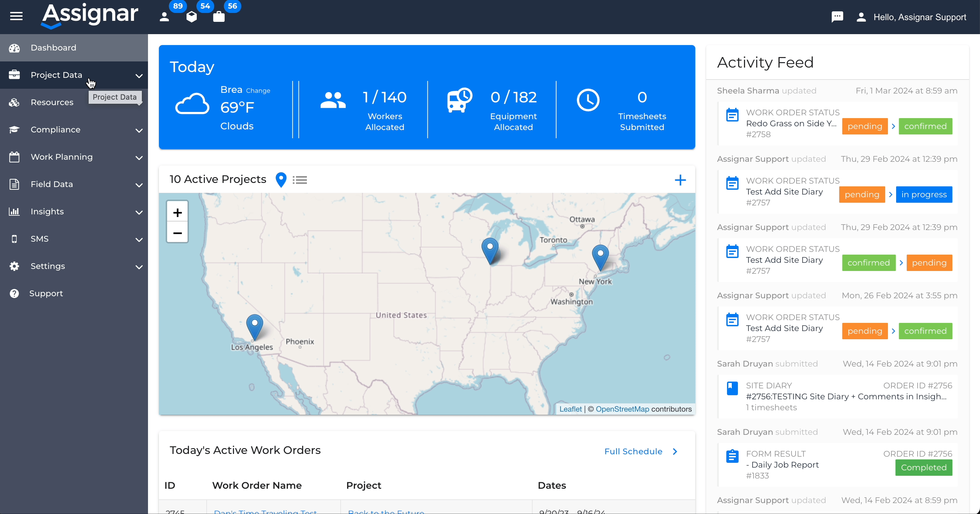Switch active projects to map pin view
980x514 pixels.
coord(281,180)
